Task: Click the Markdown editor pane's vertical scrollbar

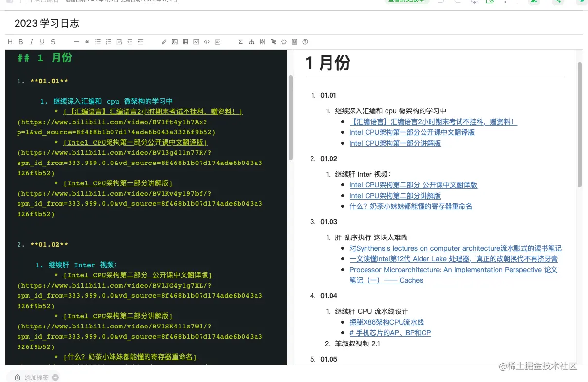Action: tap(291, 118)
